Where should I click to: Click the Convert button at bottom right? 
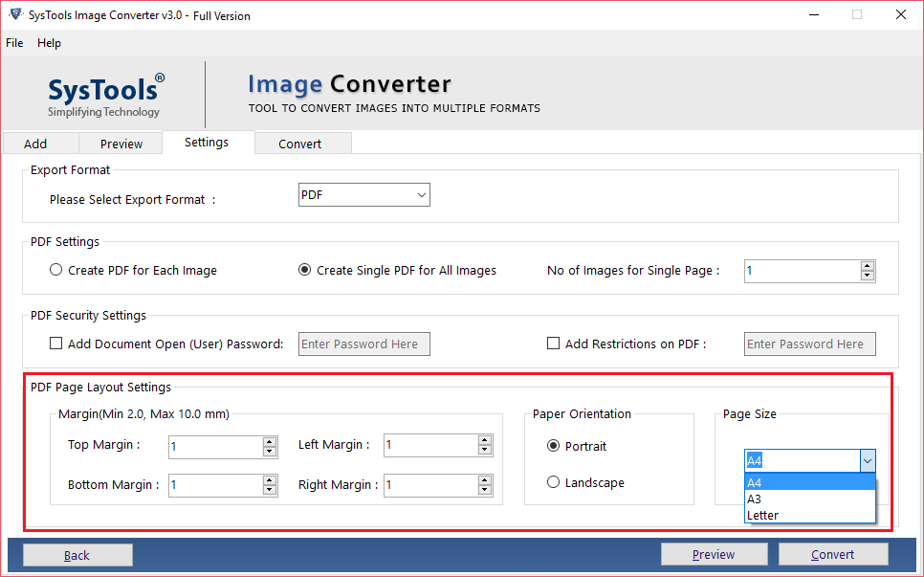[x=833, y=554]
